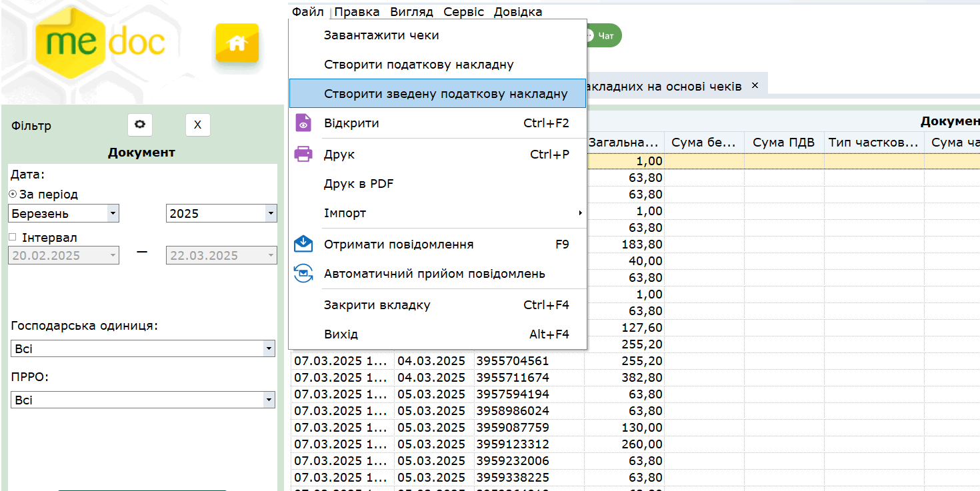Expand the Березень month dropdown
The width and height of the screenshot is (980, 491).
tap(113, 214)
